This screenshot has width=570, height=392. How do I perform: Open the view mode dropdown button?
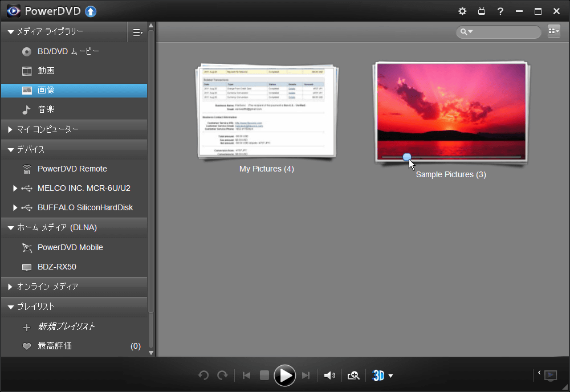pyautogui.click(x=553, y=31)
